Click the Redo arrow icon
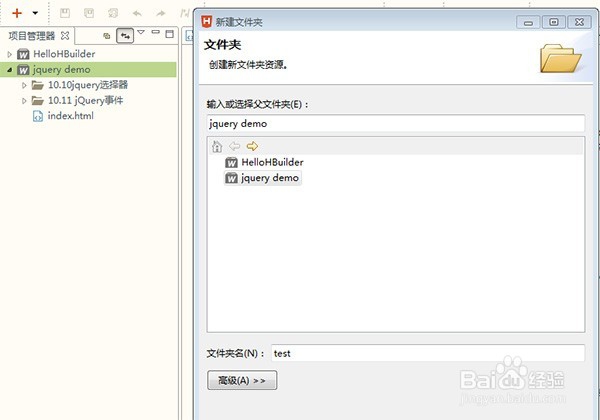The width and height of the screenshot is (600, 420). coord(161,14)
